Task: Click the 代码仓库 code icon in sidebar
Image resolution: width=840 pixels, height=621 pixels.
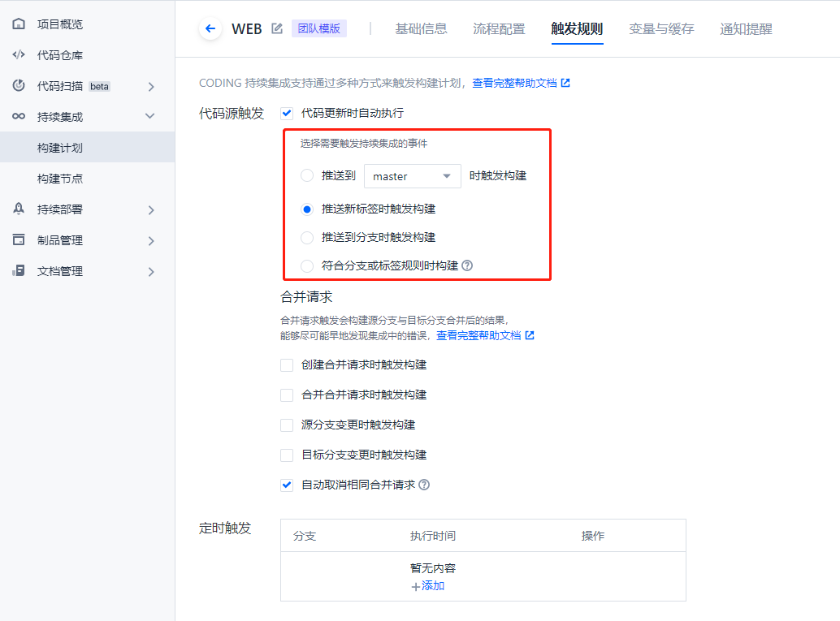Action: pos(19,55)
